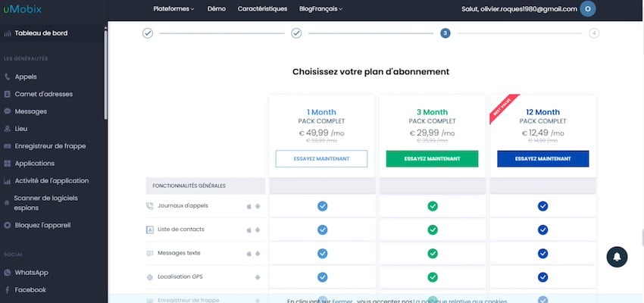Image resolution: width=644 pixels, height=303 pixels.
Task: Click the message icon beside Messages texte
Action: point(149,254)
